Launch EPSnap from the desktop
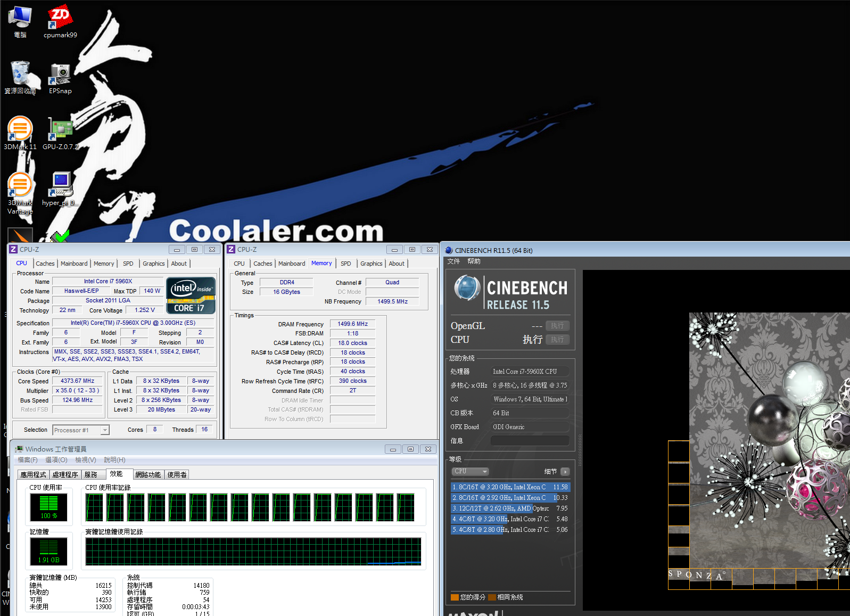Screen dimensions: 850x616 60,78
